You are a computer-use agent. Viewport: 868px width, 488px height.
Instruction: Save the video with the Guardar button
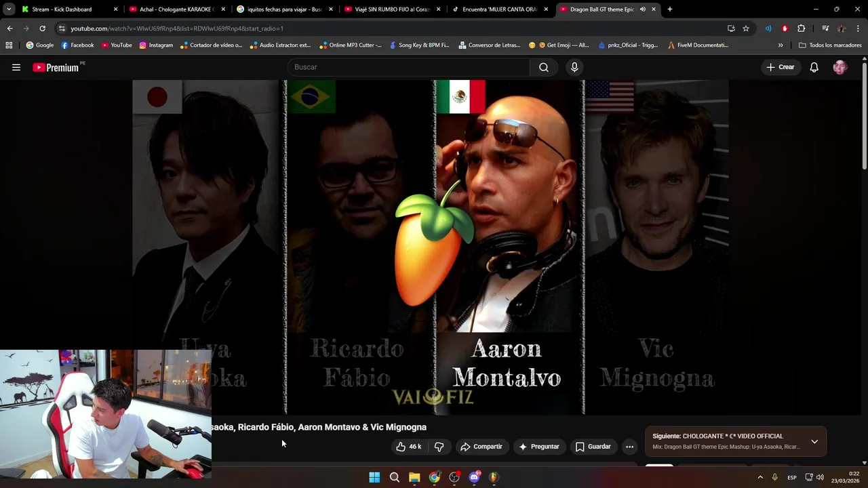593,447
